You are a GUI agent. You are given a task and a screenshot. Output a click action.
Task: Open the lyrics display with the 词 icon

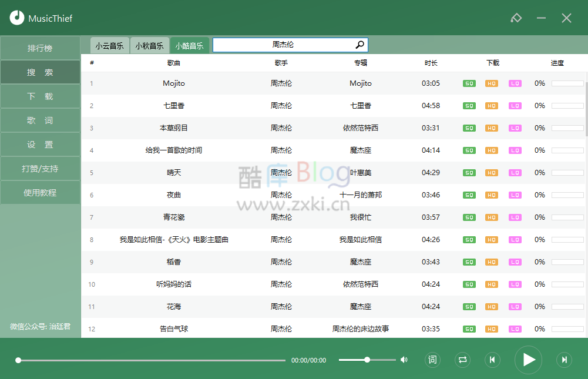click(432, 360)
